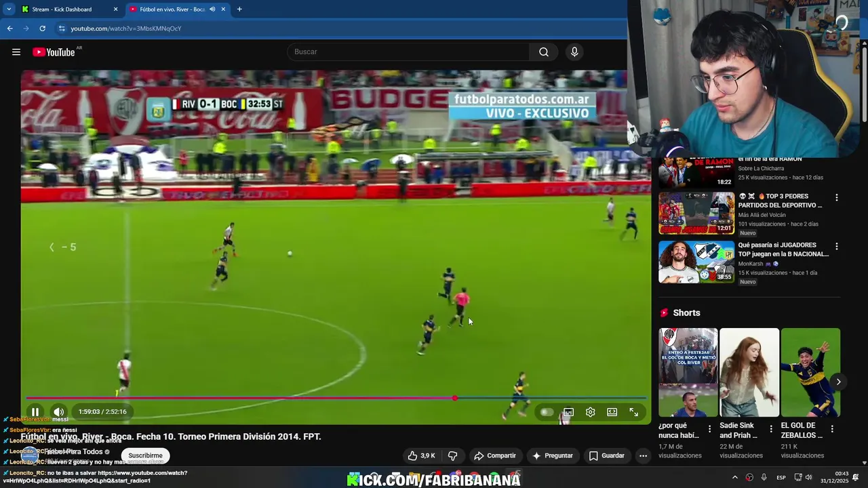
Task: Open more actions three-dot menu below video
Action: click(643, 455)
